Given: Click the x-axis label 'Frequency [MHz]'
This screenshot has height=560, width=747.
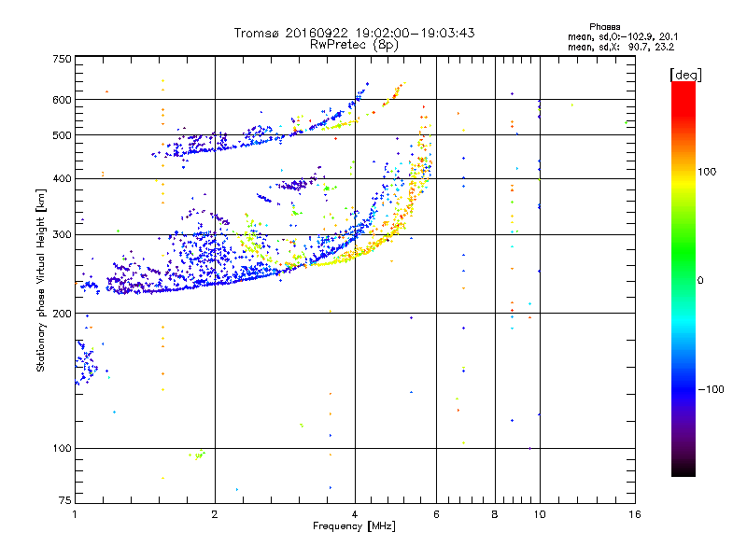Looking at the screenshot, I should (354, 526).
